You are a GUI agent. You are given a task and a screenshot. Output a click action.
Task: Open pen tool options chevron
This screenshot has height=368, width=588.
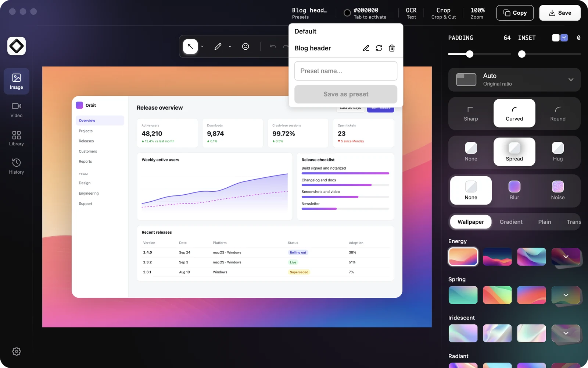(x=230, y=47)
